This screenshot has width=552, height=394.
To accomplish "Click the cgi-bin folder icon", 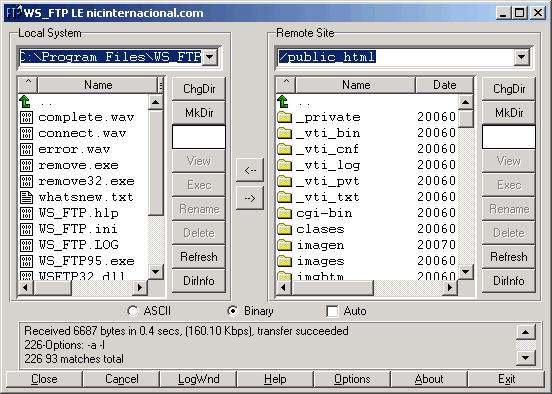I will click(x=284, y=213).
